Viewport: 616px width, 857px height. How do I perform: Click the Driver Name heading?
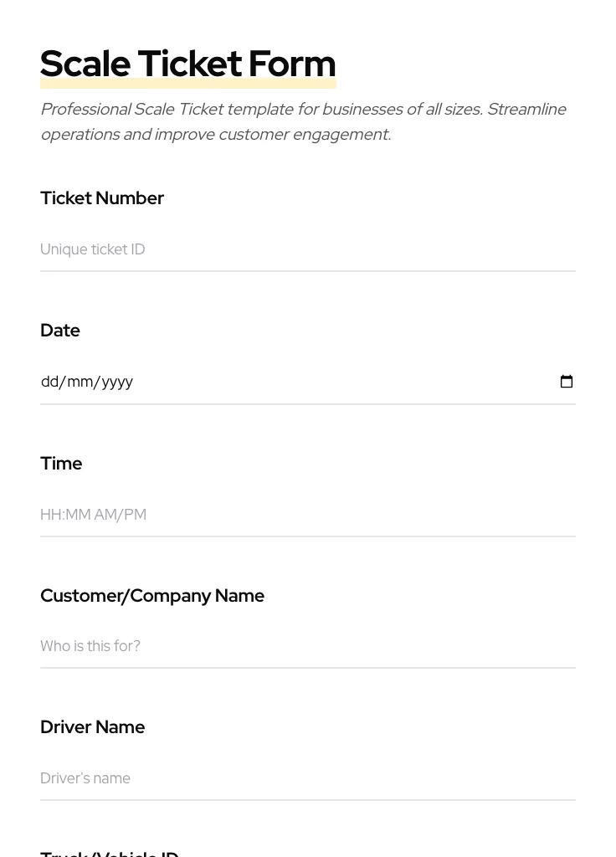92,726
